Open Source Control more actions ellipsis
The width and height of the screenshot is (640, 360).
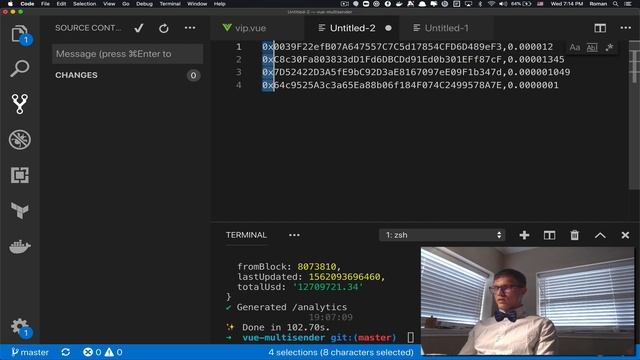[190, 28]
